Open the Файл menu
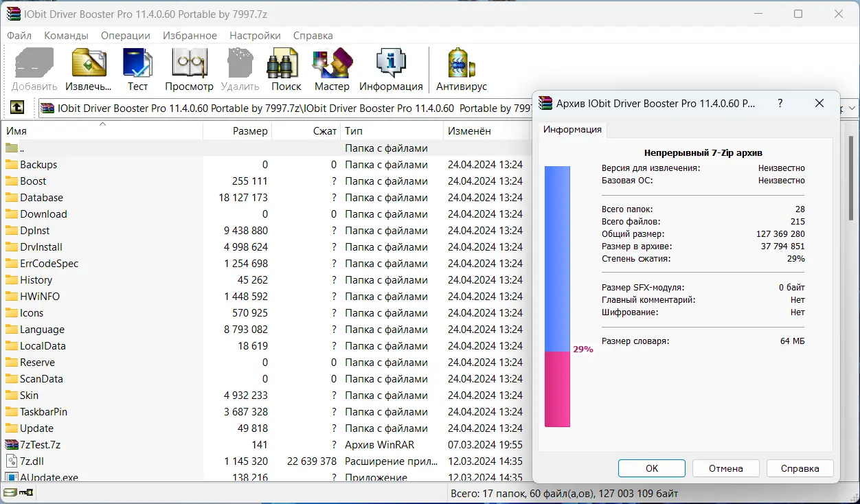The height and width of the screenshot is (504, 860). [x=19, y=35]
